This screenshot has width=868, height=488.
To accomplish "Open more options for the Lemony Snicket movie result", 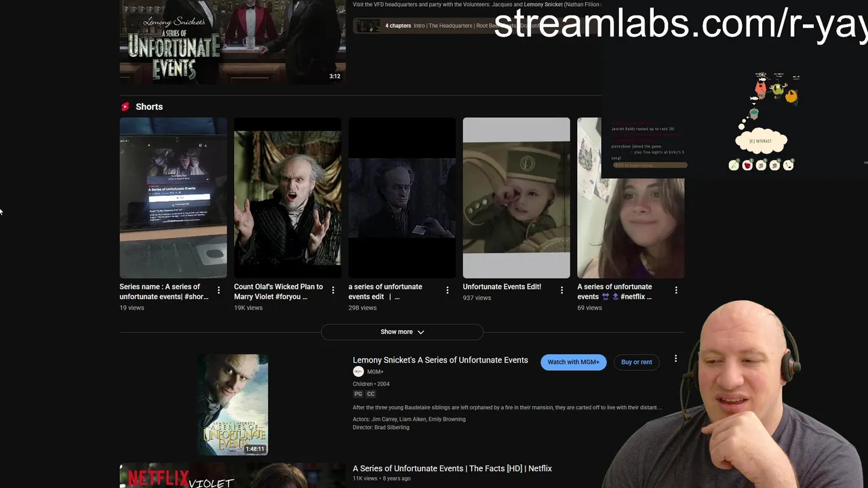I will (x=675, y=359).
